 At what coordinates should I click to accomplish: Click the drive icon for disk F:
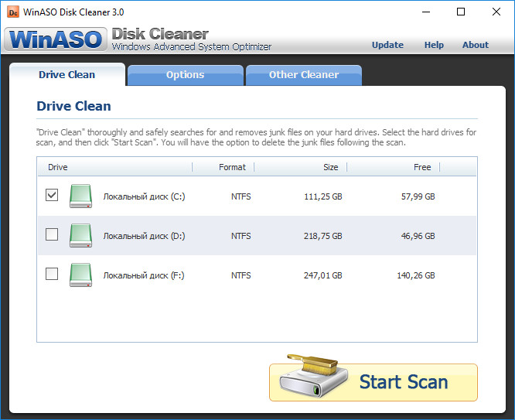80,275
